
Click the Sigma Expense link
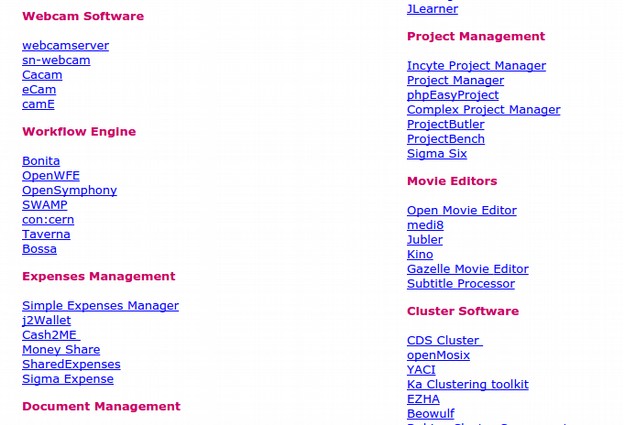tap(68, 379)
